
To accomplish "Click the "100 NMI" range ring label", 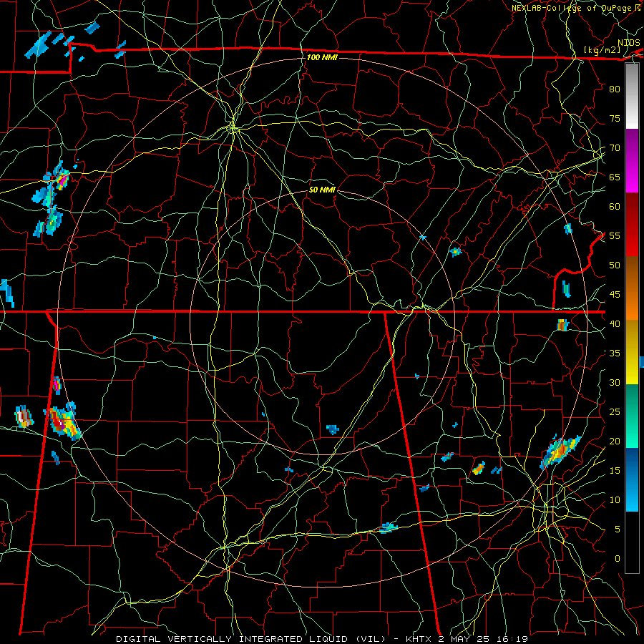I will pyautogui.click(x=322, y=57).
